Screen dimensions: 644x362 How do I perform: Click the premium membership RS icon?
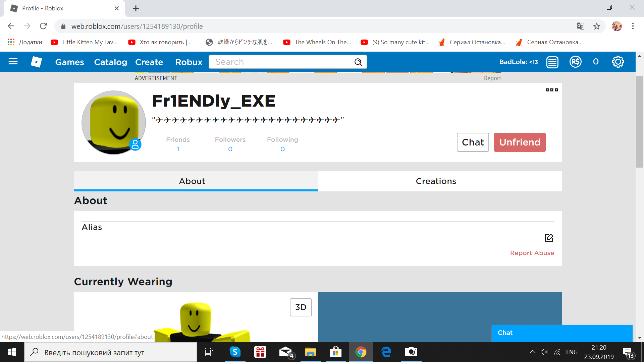(575, 61)
